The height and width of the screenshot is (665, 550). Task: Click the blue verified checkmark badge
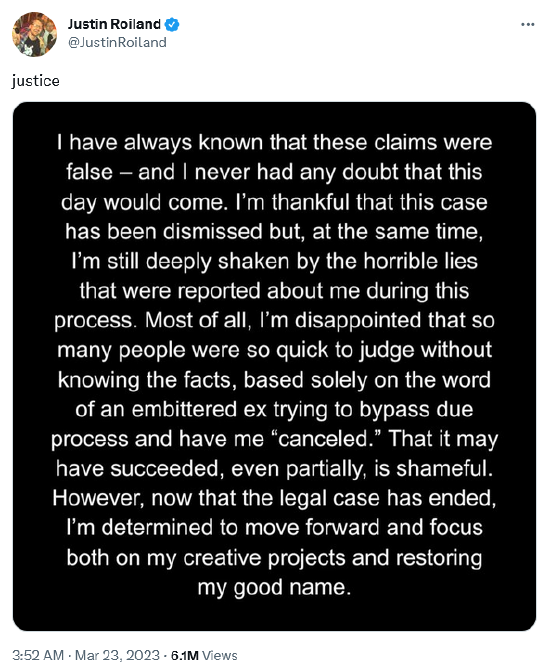coord(172,25)
